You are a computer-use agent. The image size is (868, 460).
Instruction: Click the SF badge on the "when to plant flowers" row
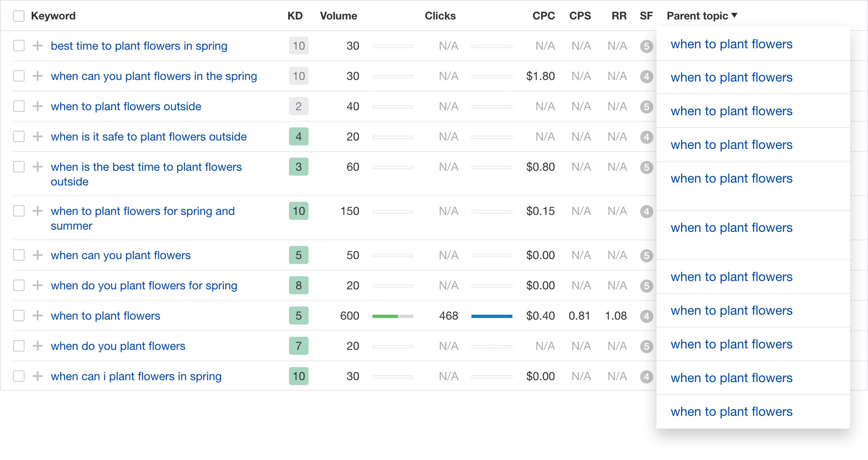(646, 317)
